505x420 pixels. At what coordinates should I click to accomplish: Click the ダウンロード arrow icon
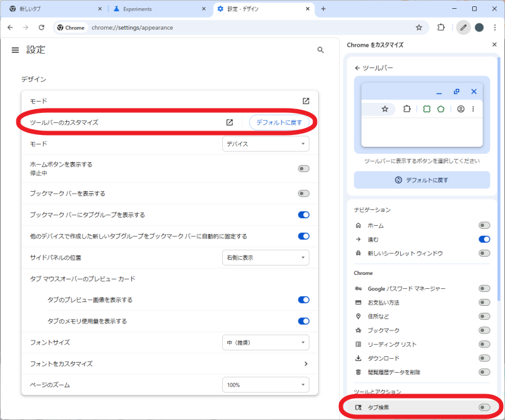coord(358,358)
